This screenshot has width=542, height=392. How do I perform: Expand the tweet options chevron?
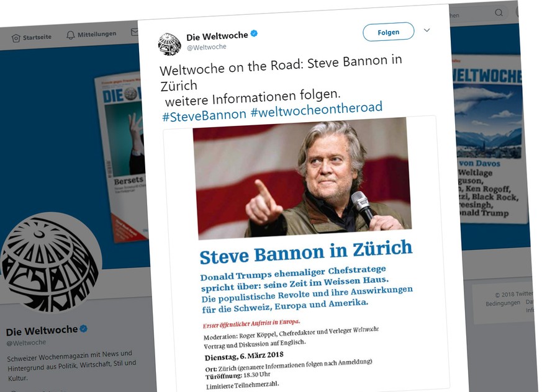point(427,30)
